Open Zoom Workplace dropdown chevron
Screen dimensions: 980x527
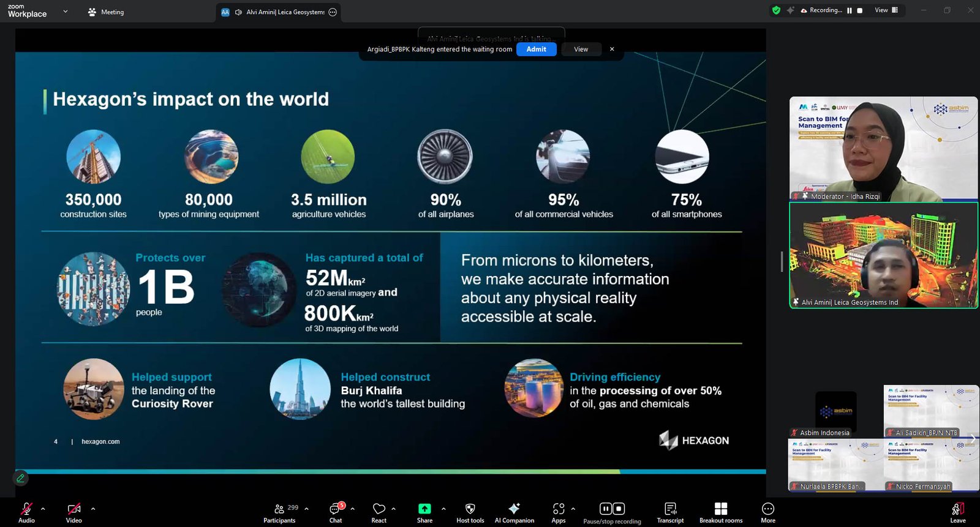[x=66, y=12]
